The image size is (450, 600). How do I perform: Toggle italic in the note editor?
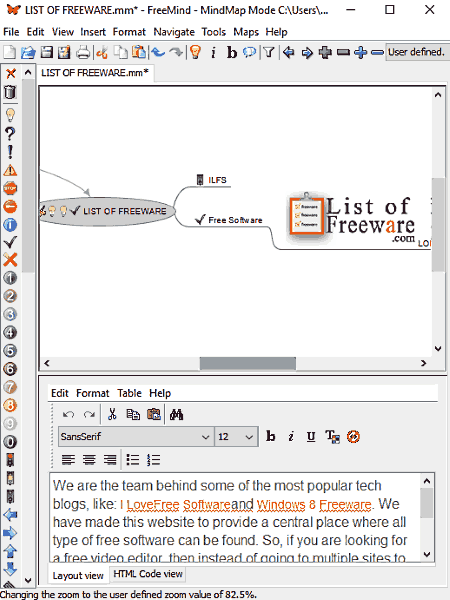291,437
